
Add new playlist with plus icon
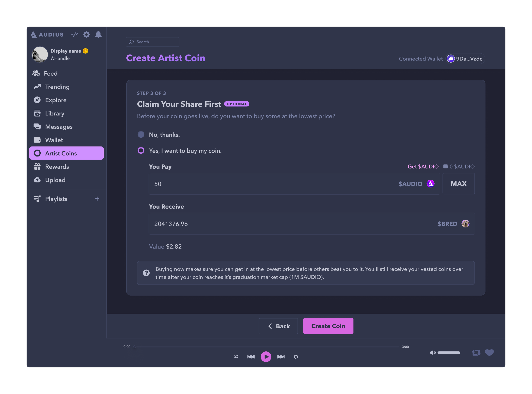click(97, 199)
